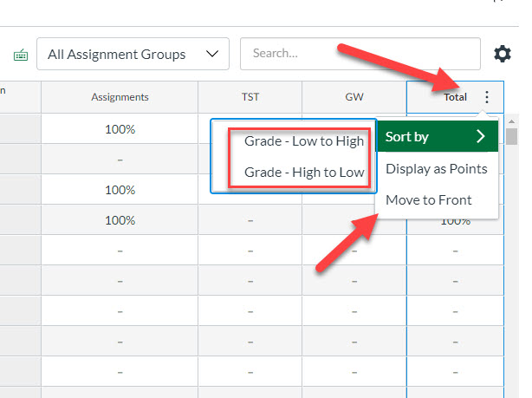This screenshot has height=398, width=532.
Task: Choose Move to Front
Action: pyautogui.click(x=429, y=199)
